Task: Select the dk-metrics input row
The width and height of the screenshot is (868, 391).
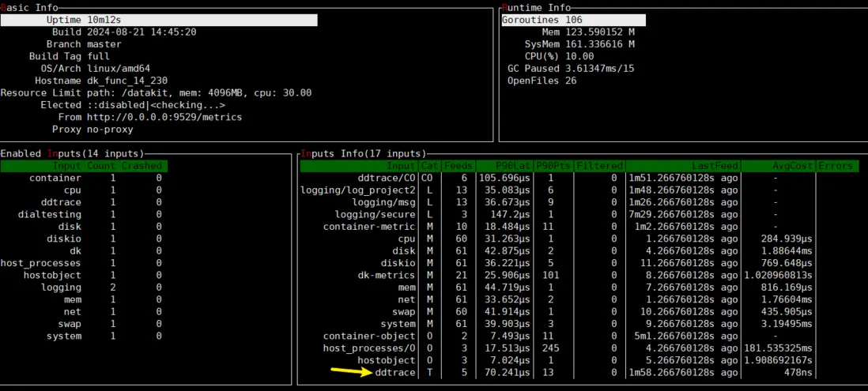Action: click(386, 275)
